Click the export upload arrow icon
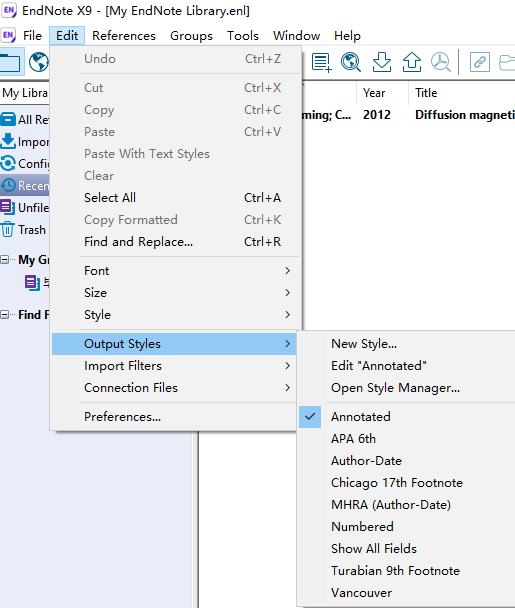The width and height of the screenshot is (515, 608). click(x=411, y=62)
